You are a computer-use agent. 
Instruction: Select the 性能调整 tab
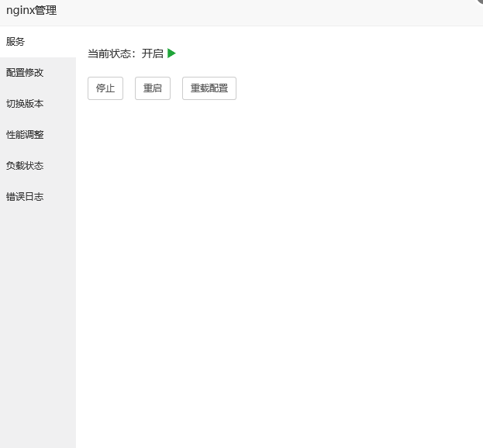point(38,135)
